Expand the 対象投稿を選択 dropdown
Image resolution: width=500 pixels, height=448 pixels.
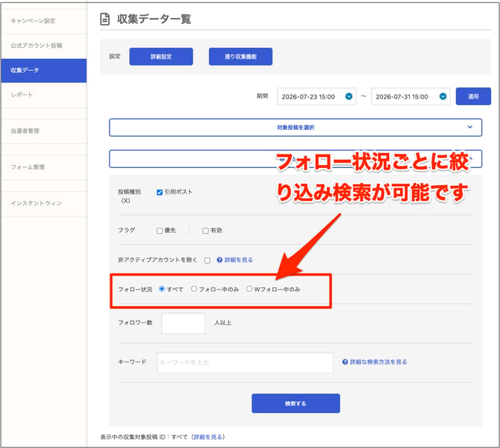(296, 128)
